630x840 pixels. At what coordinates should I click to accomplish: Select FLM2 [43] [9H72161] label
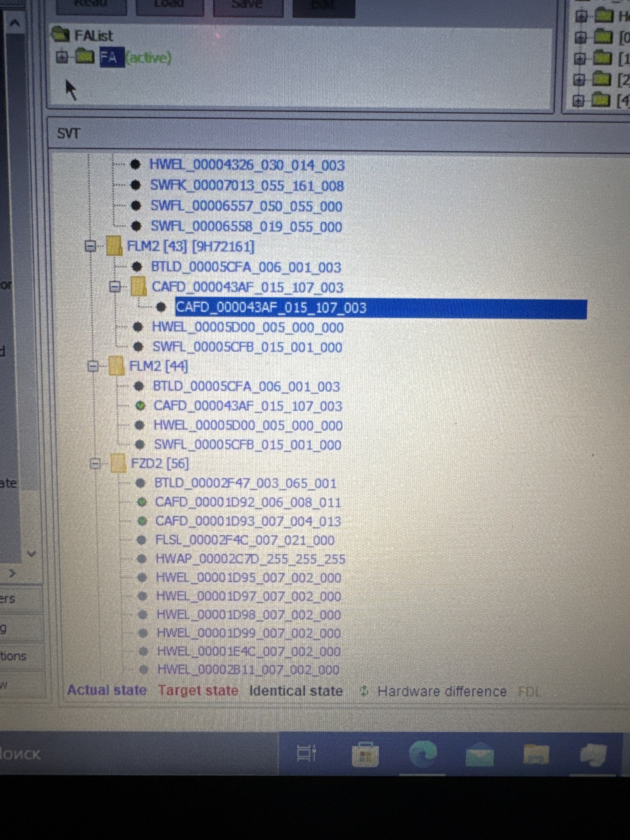[x=190, y=247]
